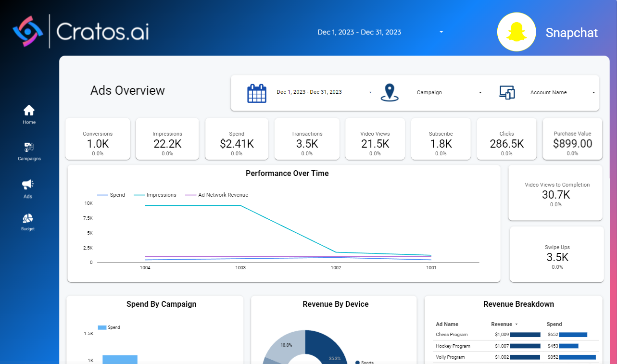Click the Impressions 22.2K scorecard
Image resolution: width=617 pixels, height=364 pixels.
[x=167, y=139]
